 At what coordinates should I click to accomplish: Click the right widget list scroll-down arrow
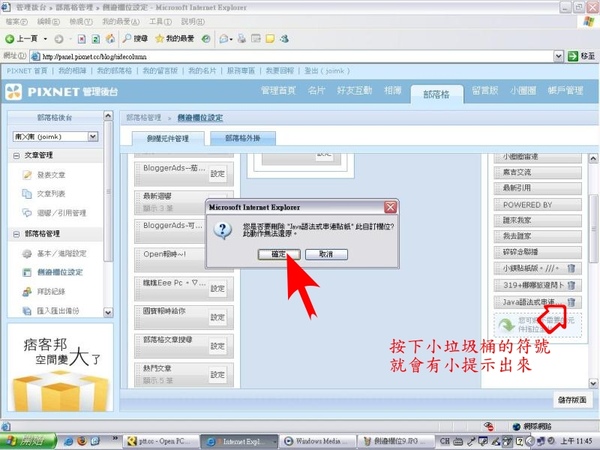[593, 383]
